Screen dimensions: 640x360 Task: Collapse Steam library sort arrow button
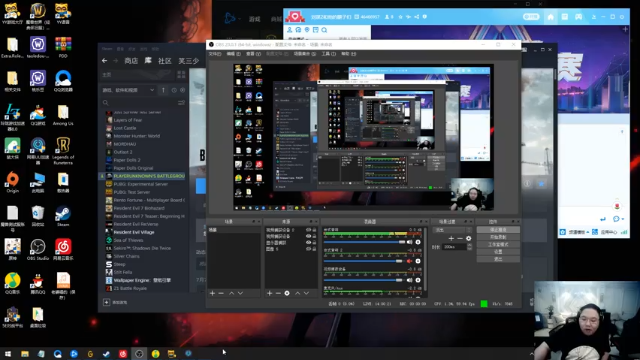(163, 90)
